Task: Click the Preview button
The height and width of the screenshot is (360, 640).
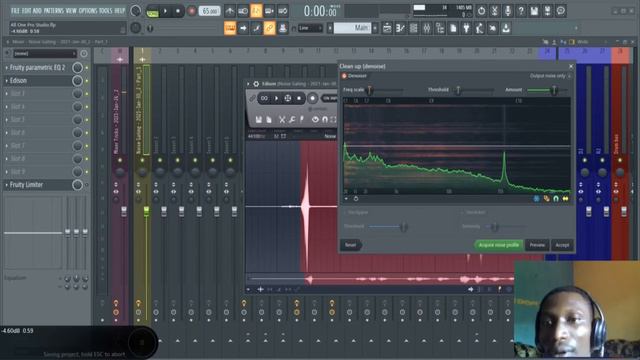Action: 537,245
